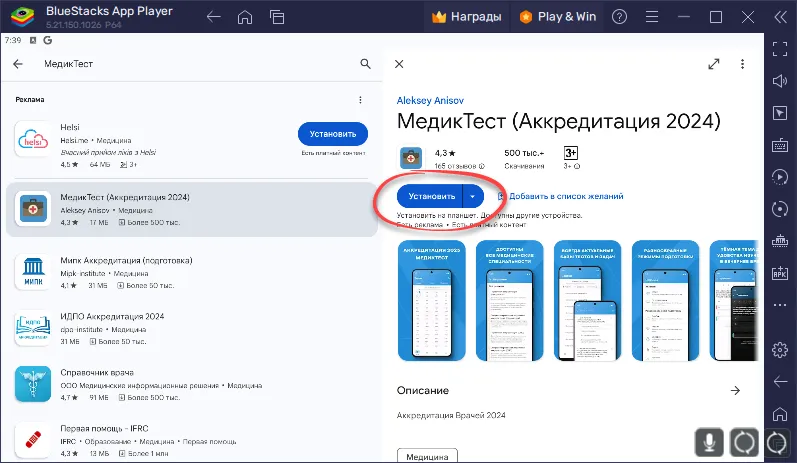Screen dimensions: 797x463
Task: Open the help question mark icon
Action: coord(619,17)
